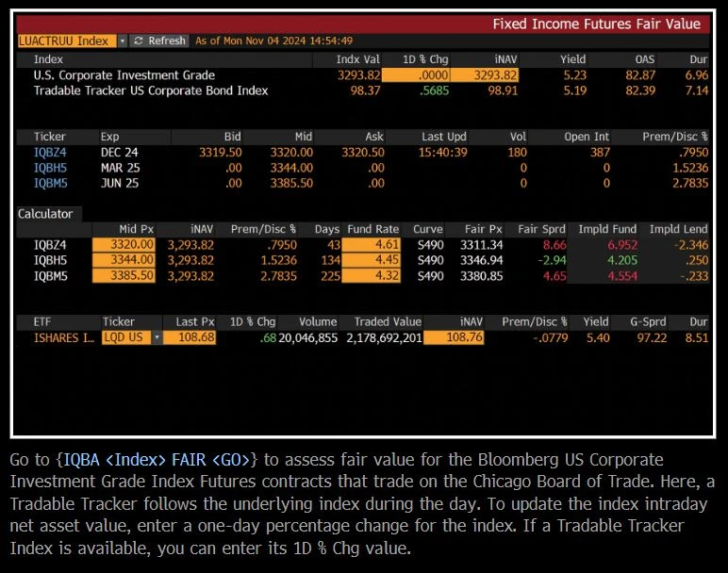Edit the IQBZ4 Mid Px 3320.00 field
This screenshot has width=728, height=573.
(124, 245)
